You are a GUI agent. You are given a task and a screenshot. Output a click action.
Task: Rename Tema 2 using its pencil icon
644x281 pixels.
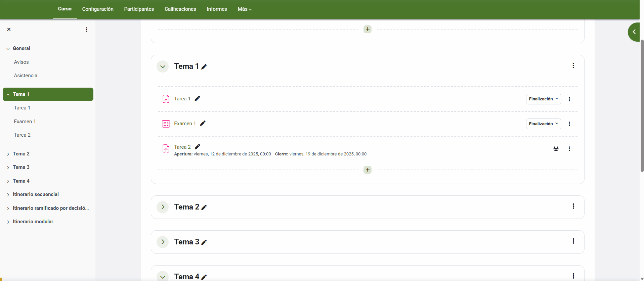[204, 207]
